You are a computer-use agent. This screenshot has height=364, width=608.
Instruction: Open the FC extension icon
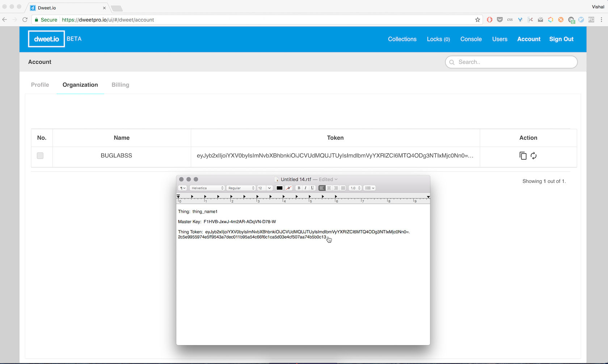pyautogui.click(x=591, y=20)
